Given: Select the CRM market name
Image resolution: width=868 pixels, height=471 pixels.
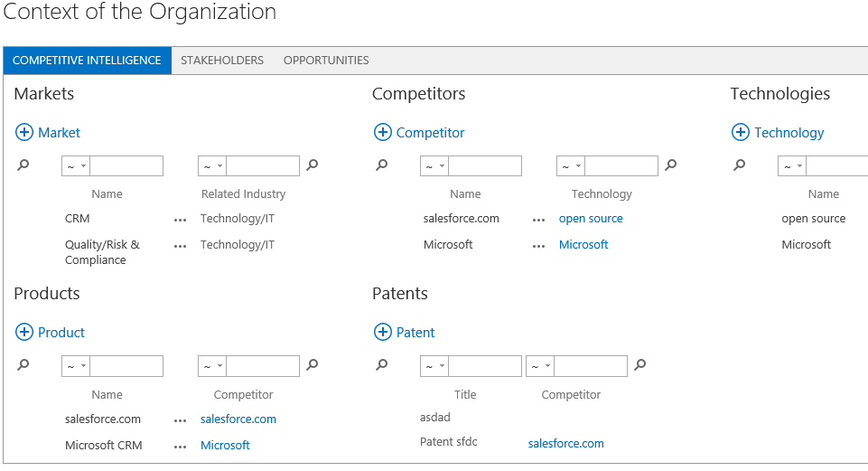Looking at the screenshot, I should coord(77,218).
